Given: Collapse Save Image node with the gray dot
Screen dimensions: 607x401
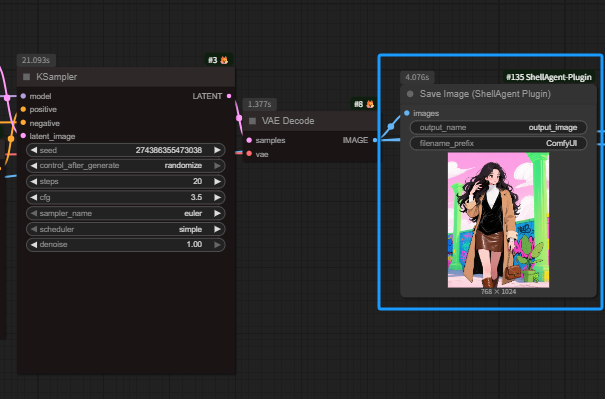Looking at the screenshot, I should pos(411,94).
